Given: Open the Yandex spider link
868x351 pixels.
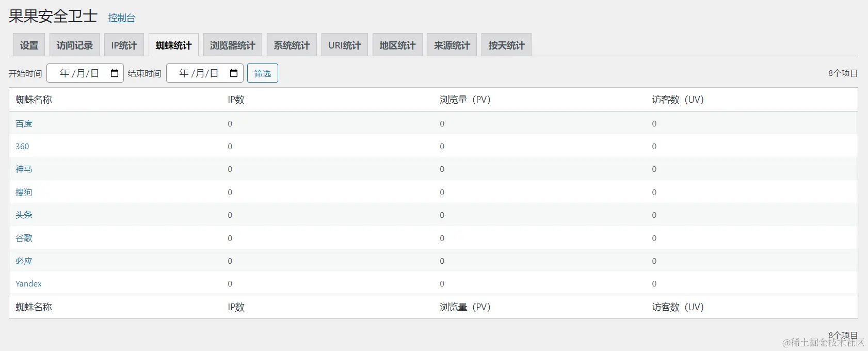Looking at the screenshot, I should click(28, 283).
